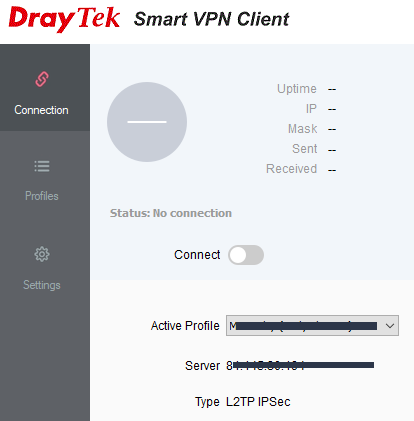
Task: Click the Status: No connection text
Action: [171, 213]
